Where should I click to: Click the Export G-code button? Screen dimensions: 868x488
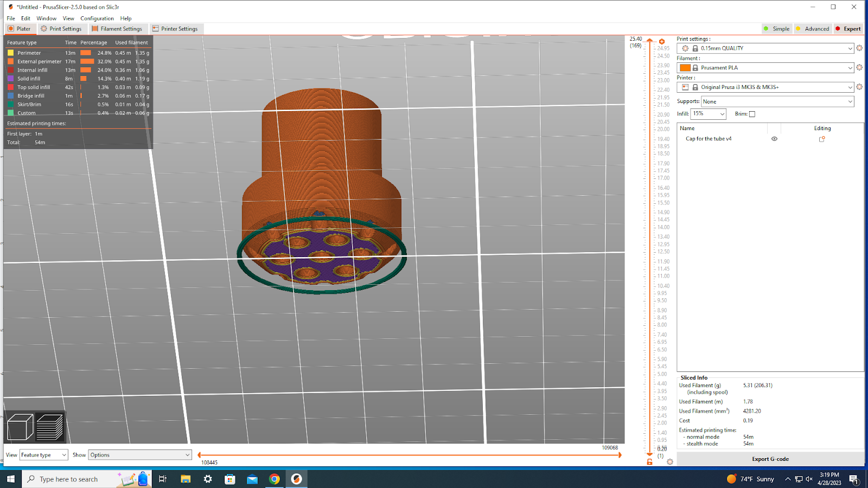pyautogui.click(x=770, y=459)
